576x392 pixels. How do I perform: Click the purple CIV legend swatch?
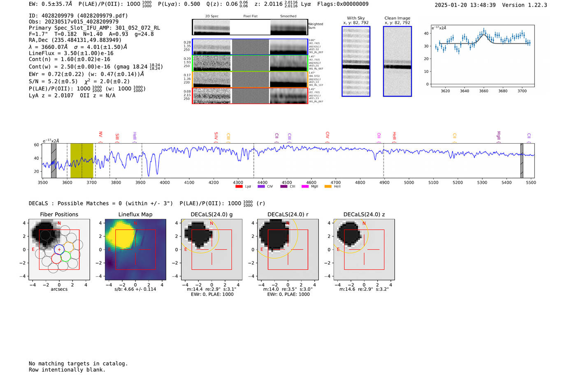pos(261,186)
